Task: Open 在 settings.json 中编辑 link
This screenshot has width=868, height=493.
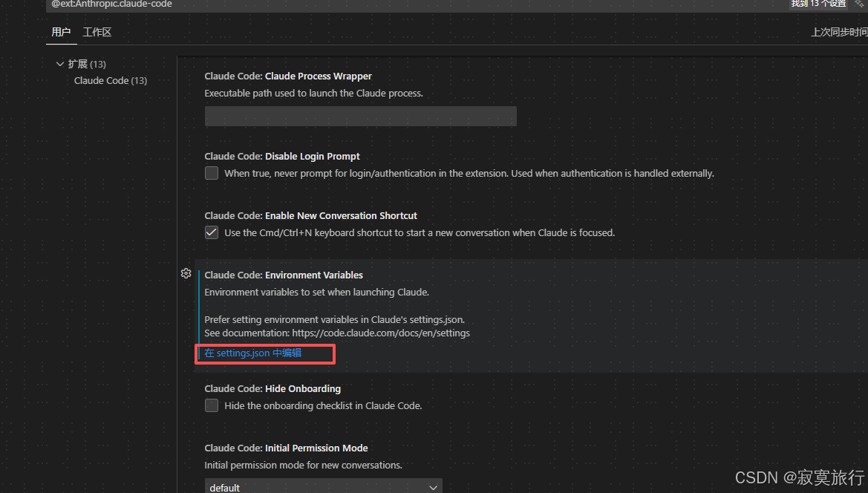Action: point(253,353)
